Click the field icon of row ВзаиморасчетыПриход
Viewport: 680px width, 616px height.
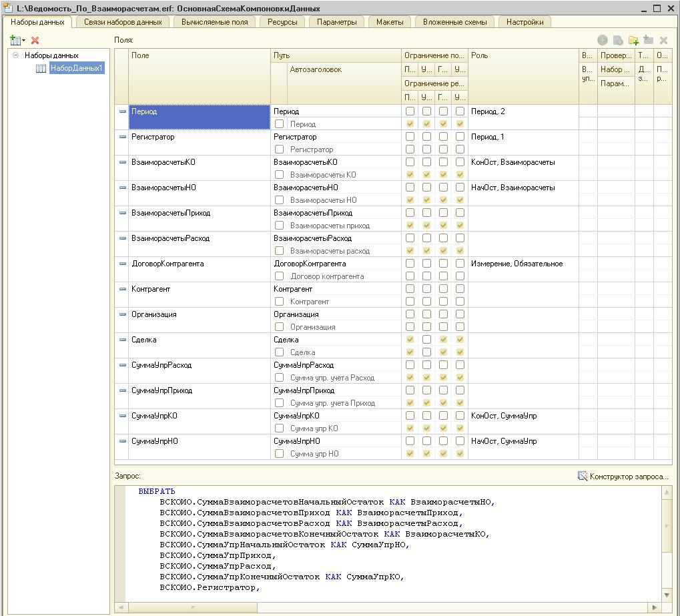[123, 213]
